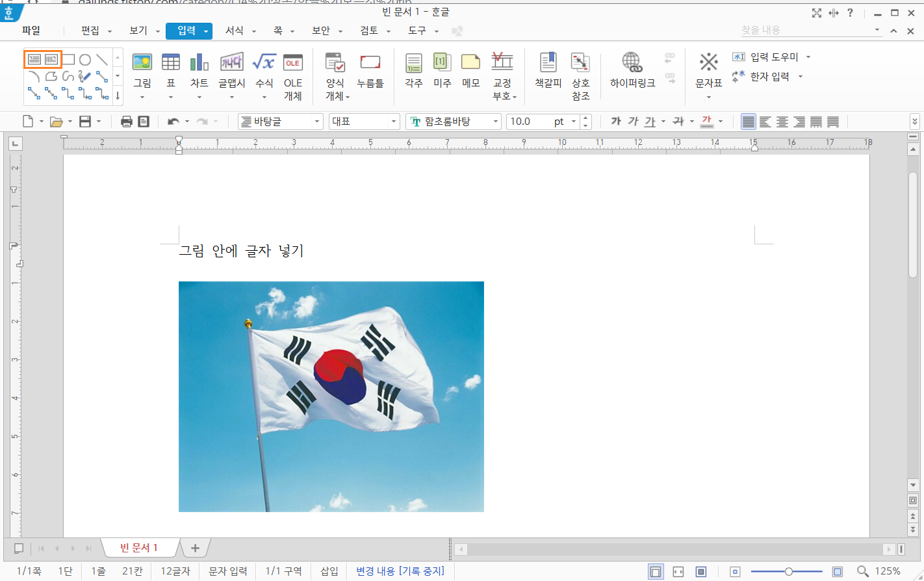Screen dimensions: 924x581
Task: Open the 검토 menu
Action: pyautogui.click(x=370, y=31)
